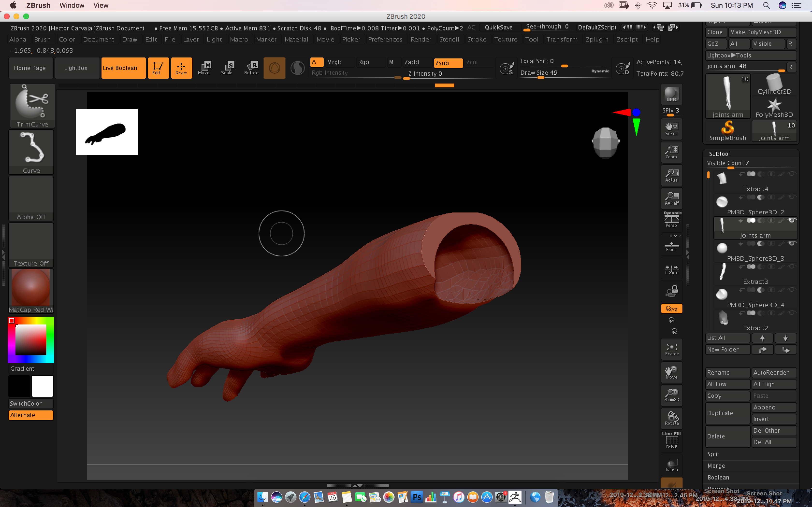The height and width of the screenshot is (507, 812).
Task: Toggle the Persp perspective button
Action: pos(671,220)
